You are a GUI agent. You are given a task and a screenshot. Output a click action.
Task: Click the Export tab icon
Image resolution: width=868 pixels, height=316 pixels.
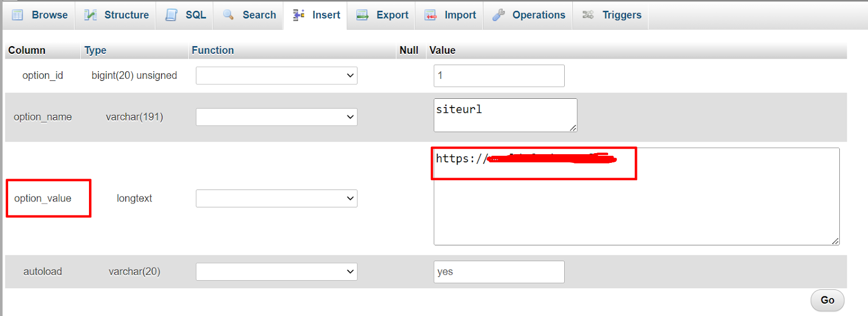(362, 15)
